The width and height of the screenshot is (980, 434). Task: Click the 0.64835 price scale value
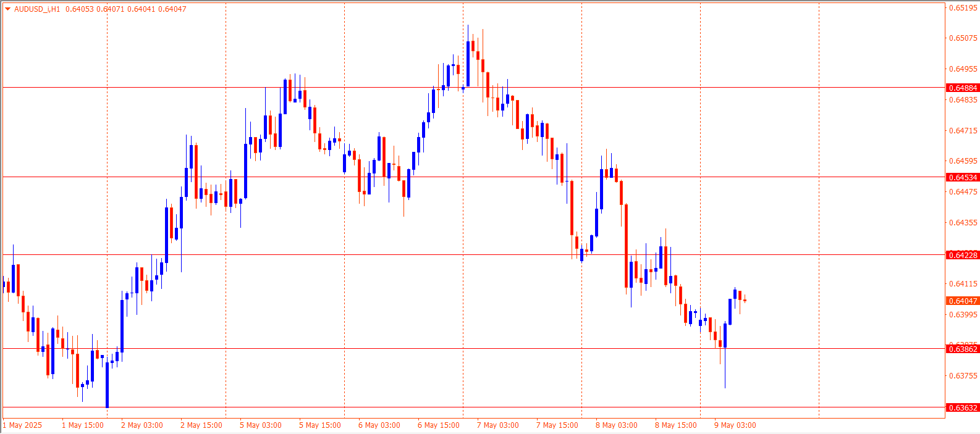coord(963,100)
